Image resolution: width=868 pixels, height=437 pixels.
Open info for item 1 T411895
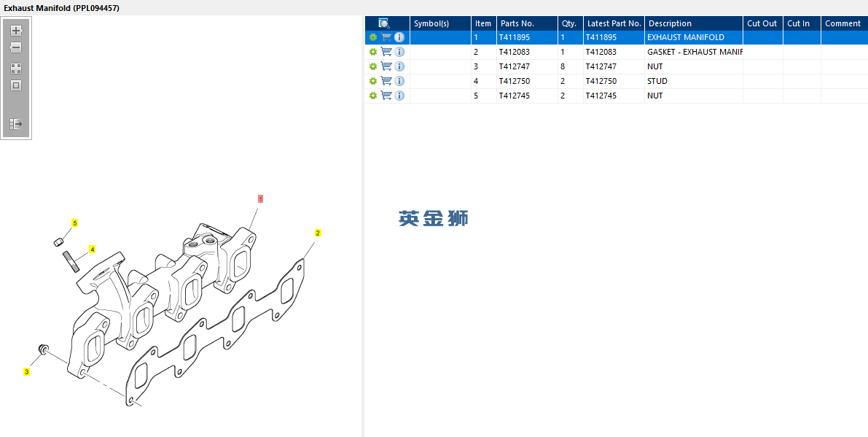click(x=399, y=37)
